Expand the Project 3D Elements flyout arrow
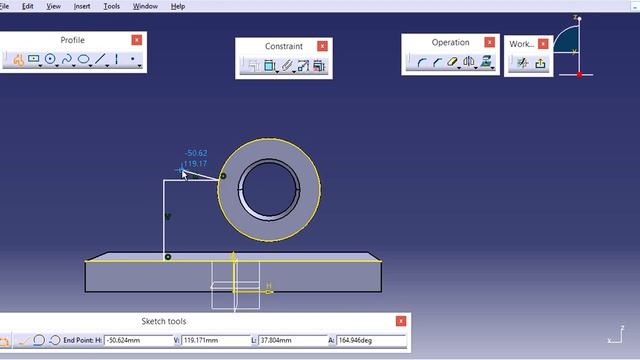The image size is (640, 360). (493, 68)
